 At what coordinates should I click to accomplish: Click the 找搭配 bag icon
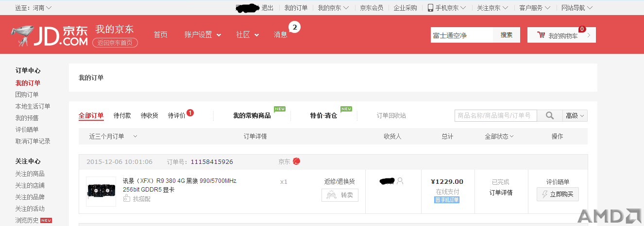[127, 198]
